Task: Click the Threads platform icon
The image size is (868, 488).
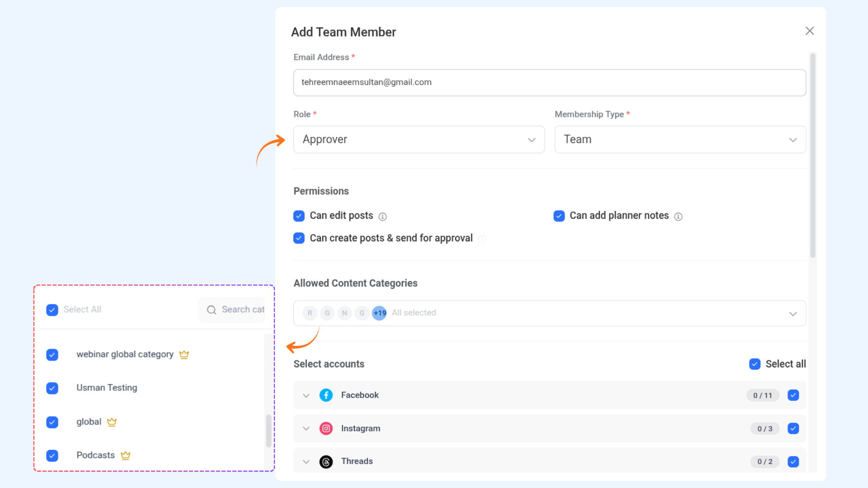Action: tap(326, 462)
